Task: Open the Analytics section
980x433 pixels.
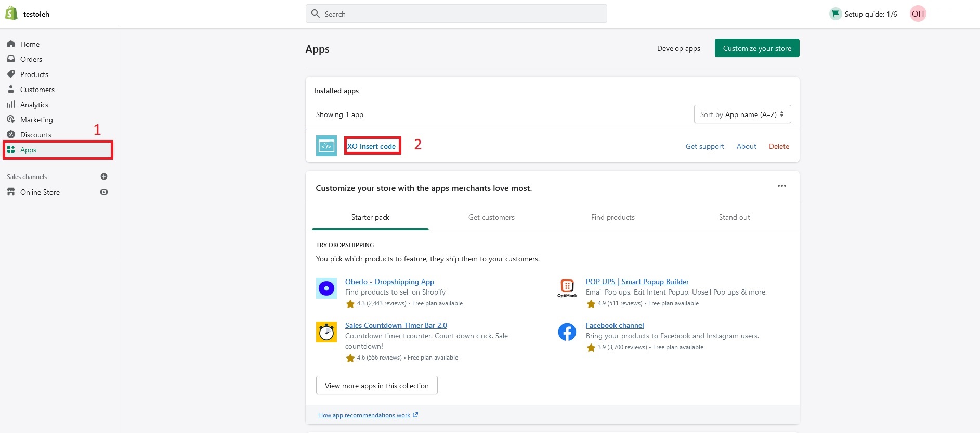Action: (34, 105)
